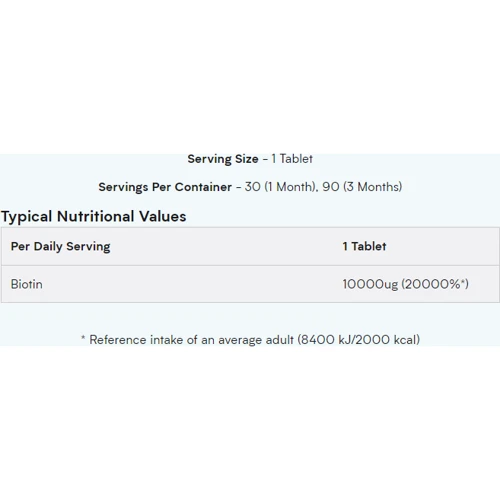Click the "(20000%*)" percentage value
This screenshot has height=500, width=500.
click(435, 284)
